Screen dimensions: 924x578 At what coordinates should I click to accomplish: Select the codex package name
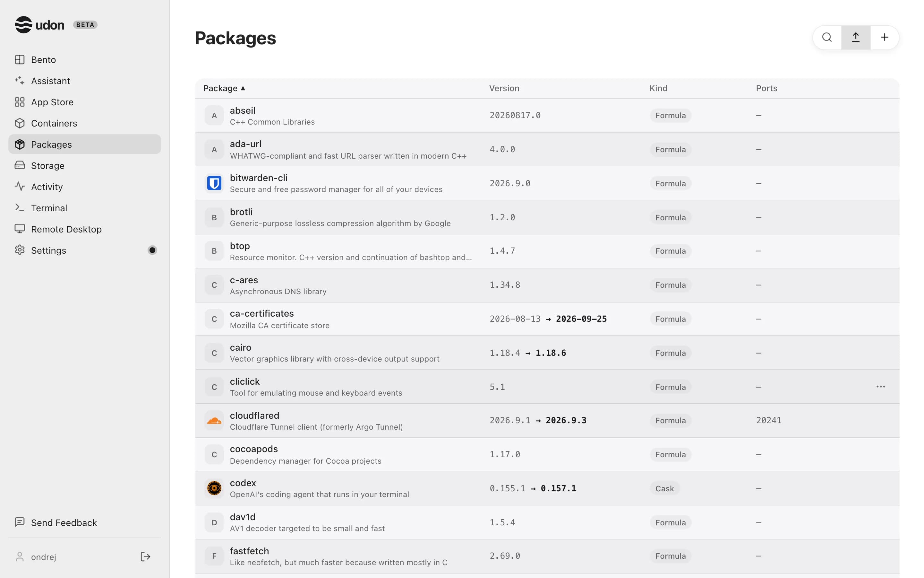pos(243,483)
